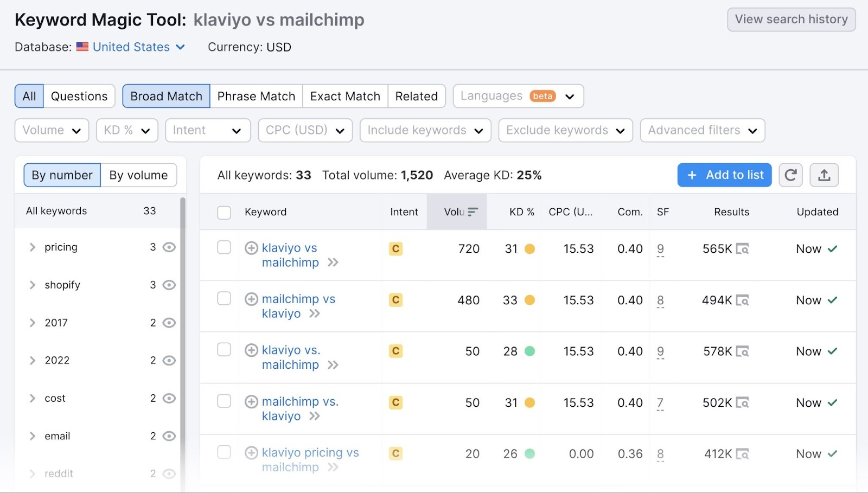The image size is (868, 493).
Task: Tick checkbox for klaviyo pricing vs mailchimp row
Action: pos(224,452)
